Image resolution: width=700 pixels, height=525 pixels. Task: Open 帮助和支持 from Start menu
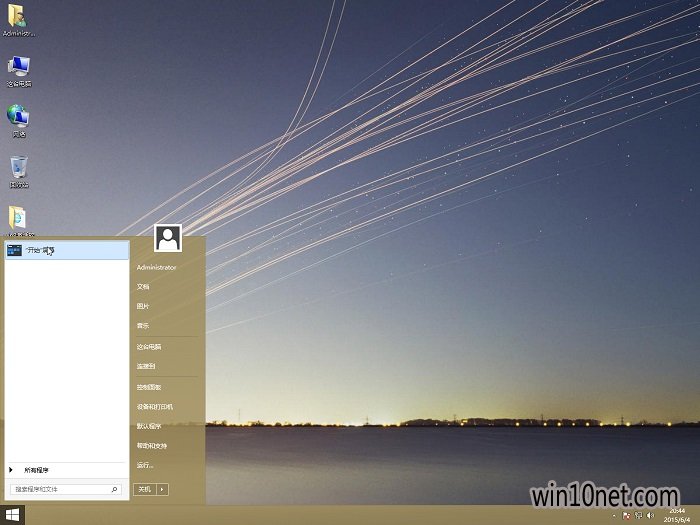[152, 445]
